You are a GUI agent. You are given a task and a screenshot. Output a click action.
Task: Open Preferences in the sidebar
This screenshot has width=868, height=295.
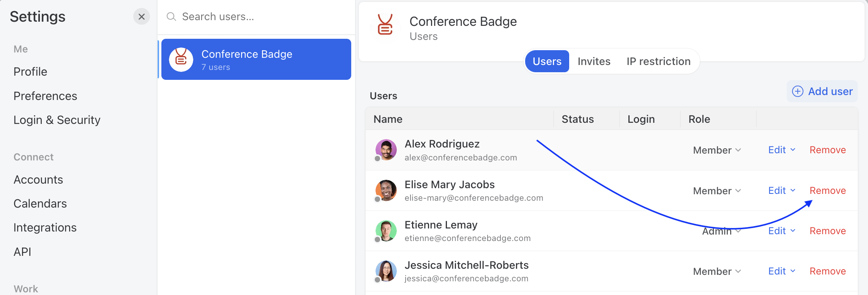pos(45,96)
